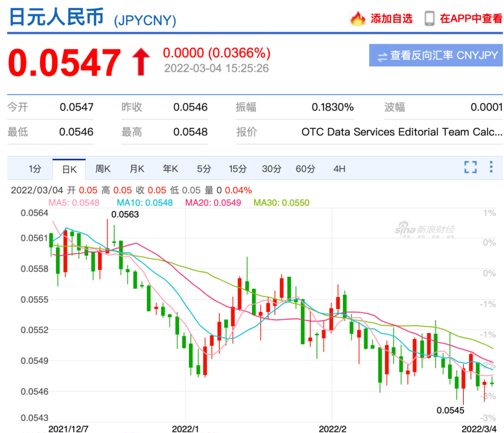Viewport: 504px width, 433px height.
Task: Select the 4H timeframe option
Action: (x=339, y=169)
